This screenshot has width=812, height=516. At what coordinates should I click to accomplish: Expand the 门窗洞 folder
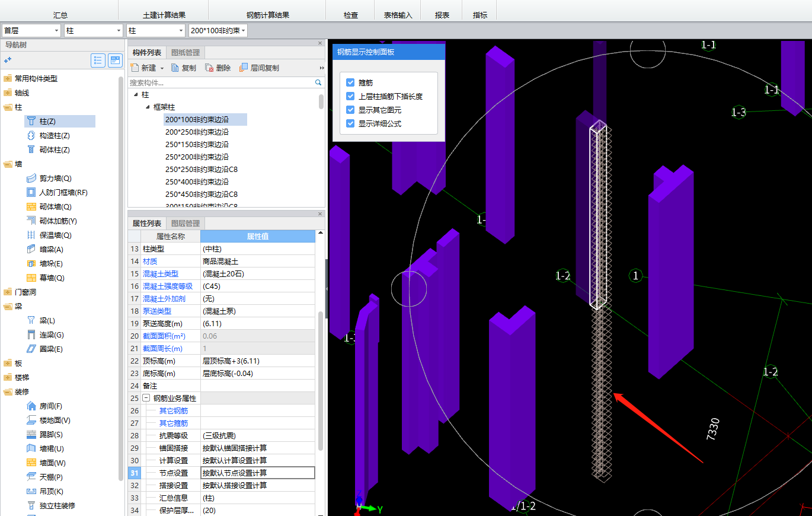tap(8, 292)
